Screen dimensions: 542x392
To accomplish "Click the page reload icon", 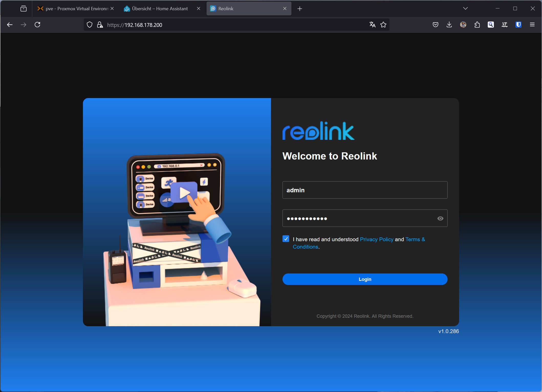I will point(37,25).
